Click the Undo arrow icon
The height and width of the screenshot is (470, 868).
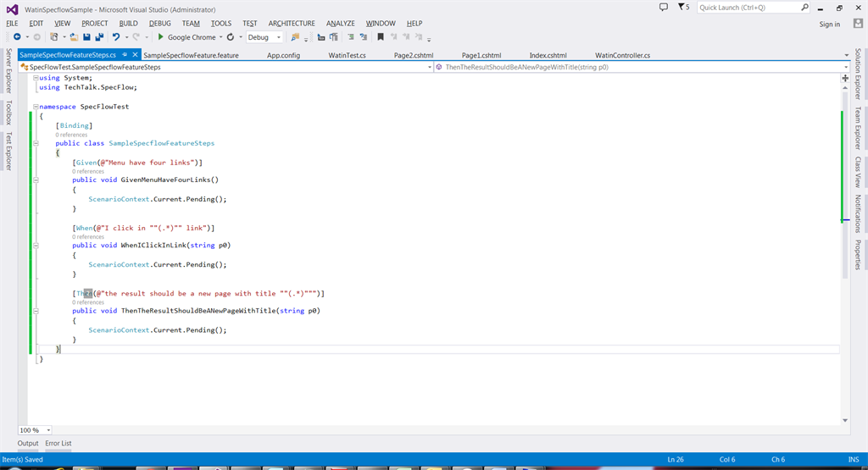[x=116, y=37]
